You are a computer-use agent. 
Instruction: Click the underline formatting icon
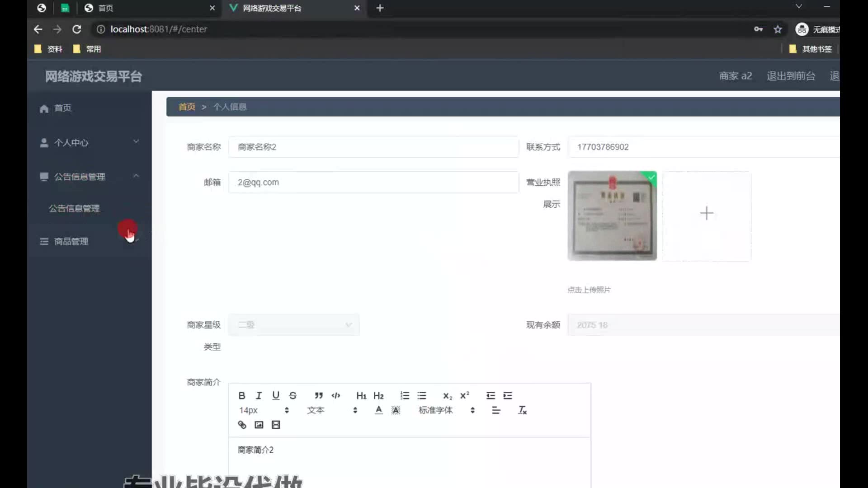tap(276, 396)
